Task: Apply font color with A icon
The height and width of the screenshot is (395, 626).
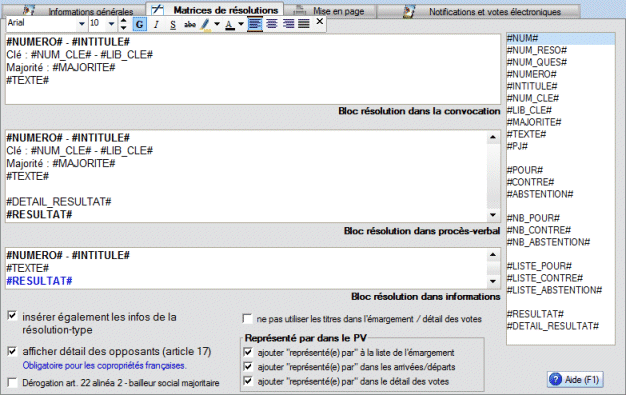Action: [x=230, y=24]
